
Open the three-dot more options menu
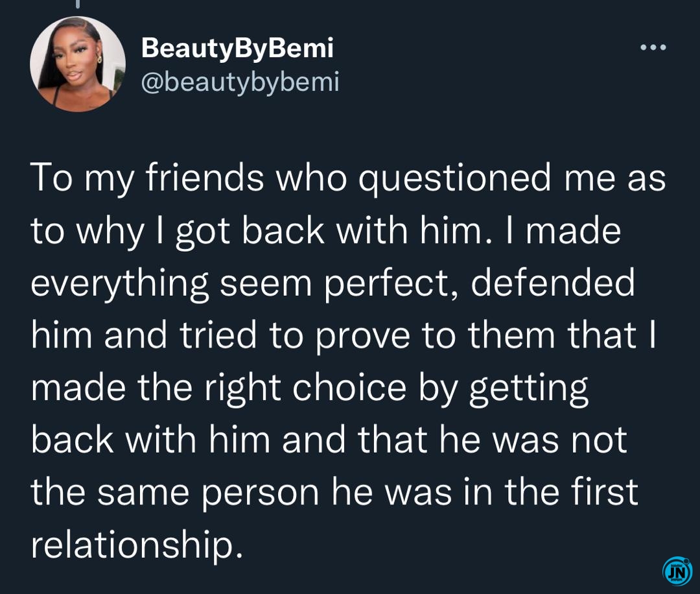click(x=653, y=47)
